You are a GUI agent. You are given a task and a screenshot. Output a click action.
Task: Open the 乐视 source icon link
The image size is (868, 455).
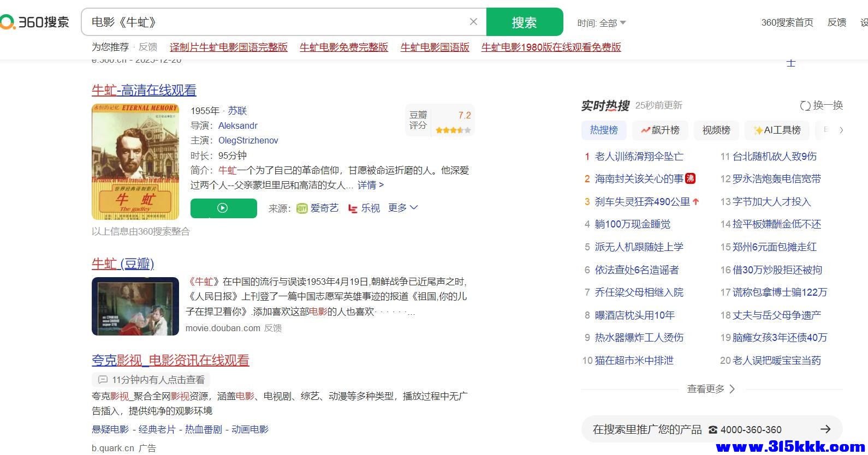353,208
